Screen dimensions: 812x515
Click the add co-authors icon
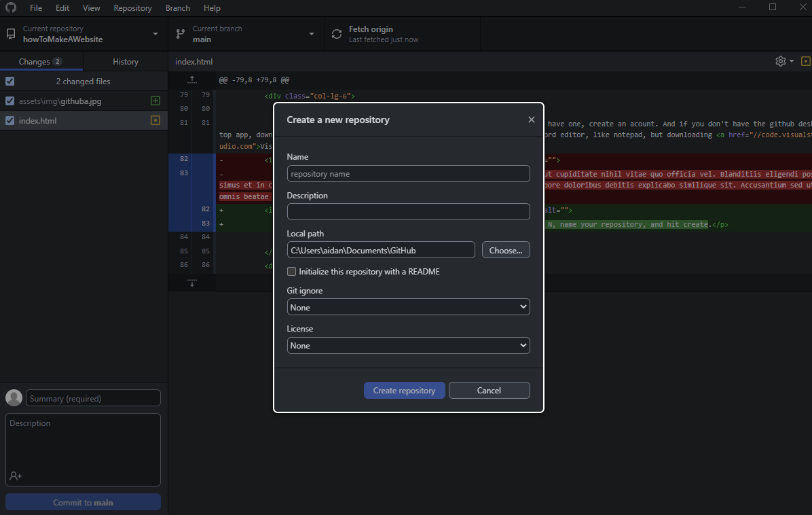(x=16, y=476)
